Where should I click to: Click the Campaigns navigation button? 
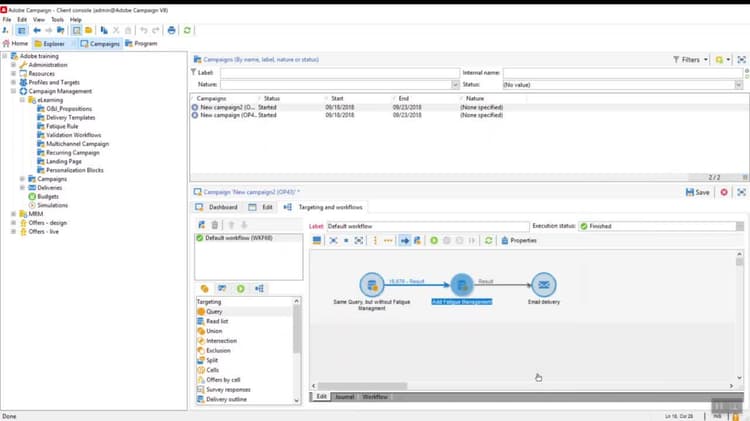coord(99,44)
